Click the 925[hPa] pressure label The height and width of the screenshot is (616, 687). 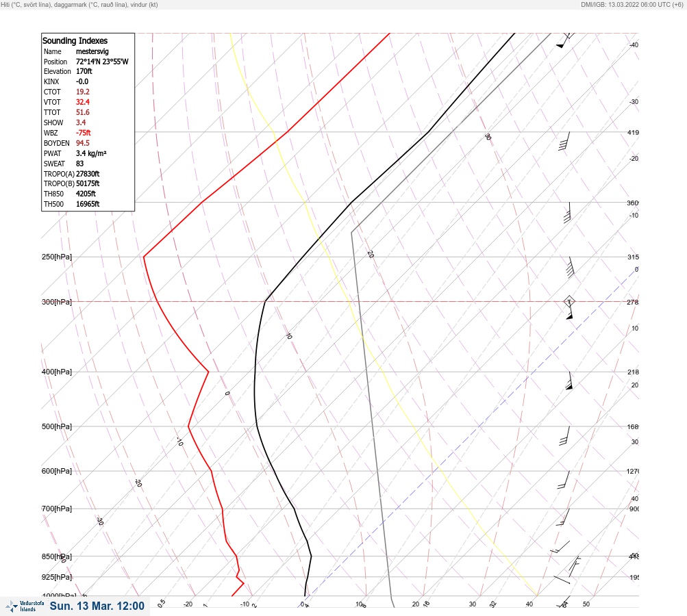tap(57, 577)
